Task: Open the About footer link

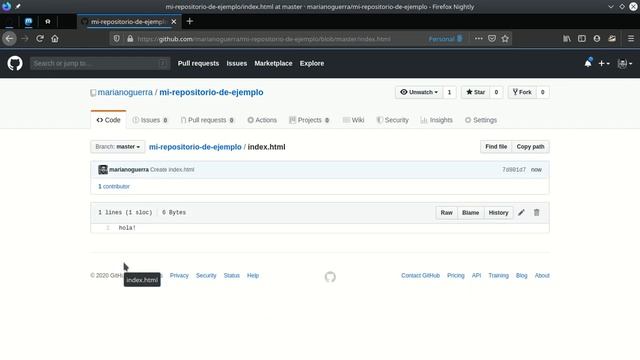Action: tap(542, 276)
